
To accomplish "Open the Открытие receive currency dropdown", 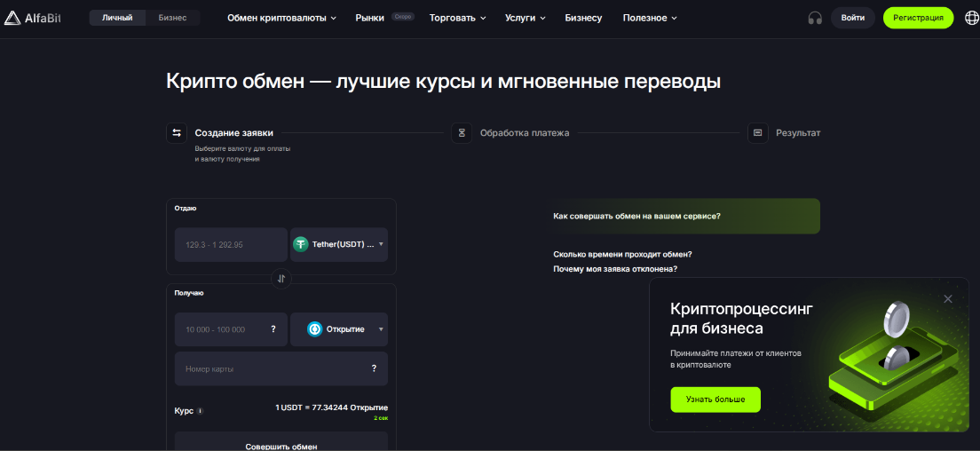I will [339, 329].
